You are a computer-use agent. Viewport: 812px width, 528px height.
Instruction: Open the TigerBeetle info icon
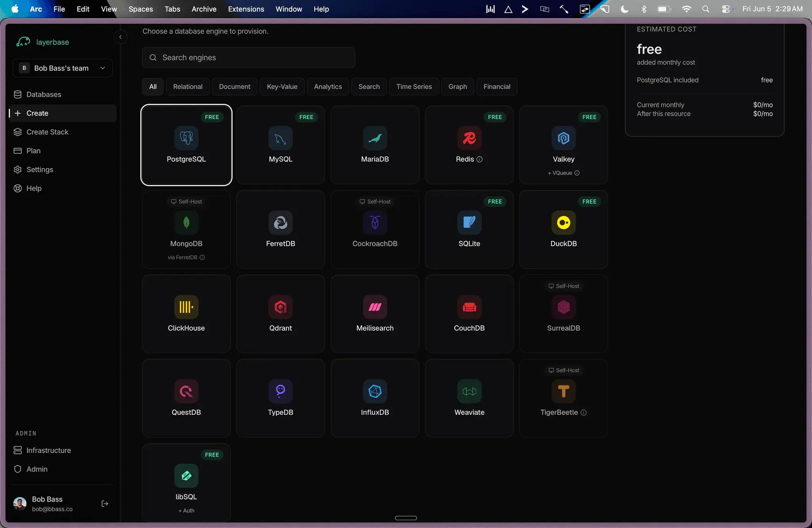pyautogui.click(x=584, y=413)
